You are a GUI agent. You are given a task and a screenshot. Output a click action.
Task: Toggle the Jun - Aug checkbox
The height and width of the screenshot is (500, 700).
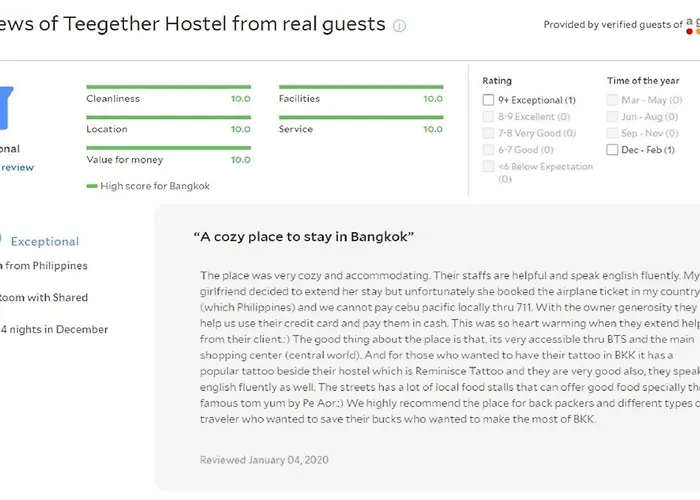point(612,117)
